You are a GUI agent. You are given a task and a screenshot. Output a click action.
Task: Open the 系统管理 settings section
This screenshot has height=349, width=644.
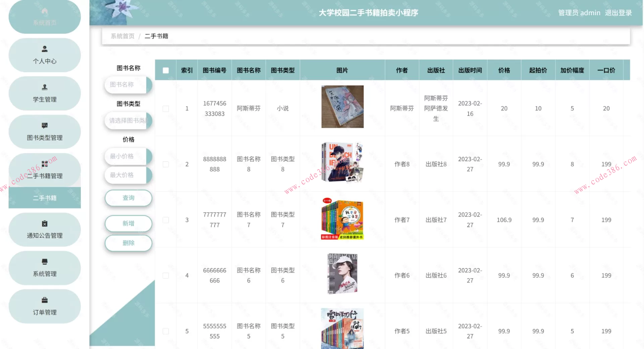pyautogui.click(x=44, y=268)
